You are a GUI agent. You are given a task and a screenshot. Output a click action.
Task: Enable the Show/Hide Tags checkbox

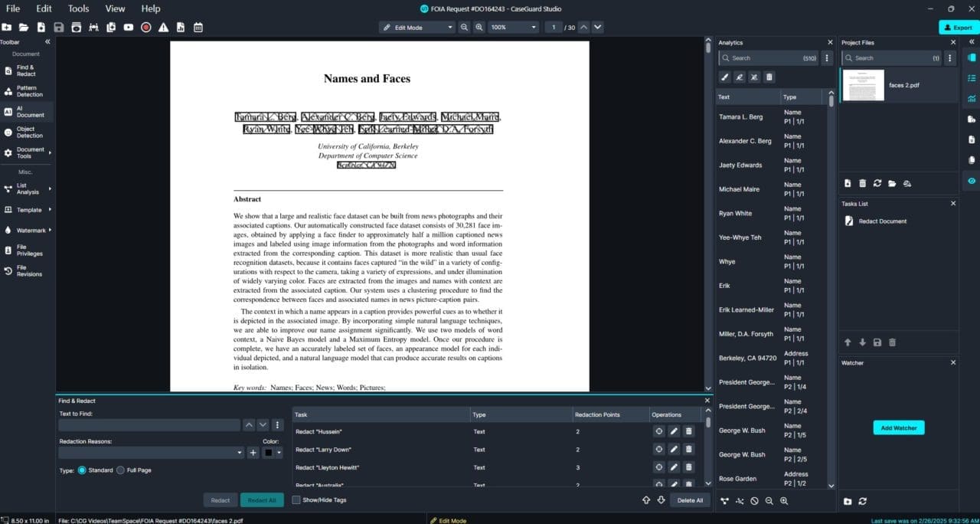pos(296,499)
